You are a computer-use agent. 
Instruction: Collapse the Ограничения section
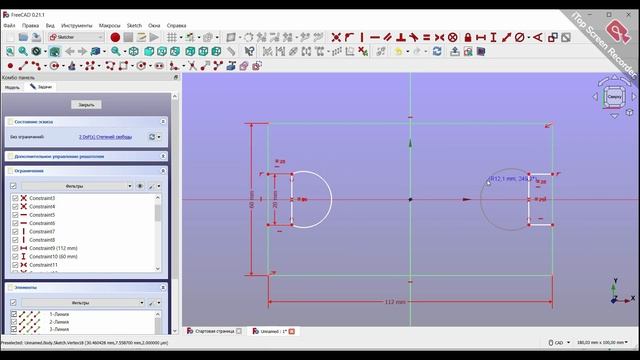pyautogui.click(x=163, y=171)
